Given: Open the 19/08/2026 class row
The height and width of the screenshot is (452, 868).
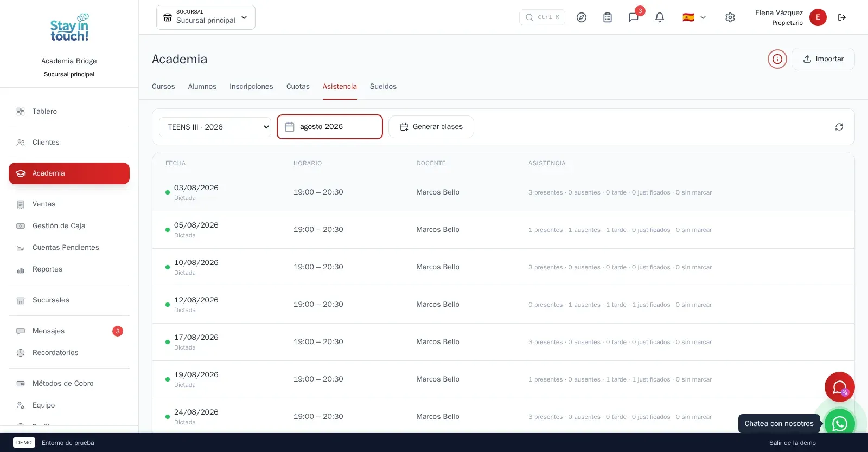Looking at the screenshot, I should click(503, 379).
